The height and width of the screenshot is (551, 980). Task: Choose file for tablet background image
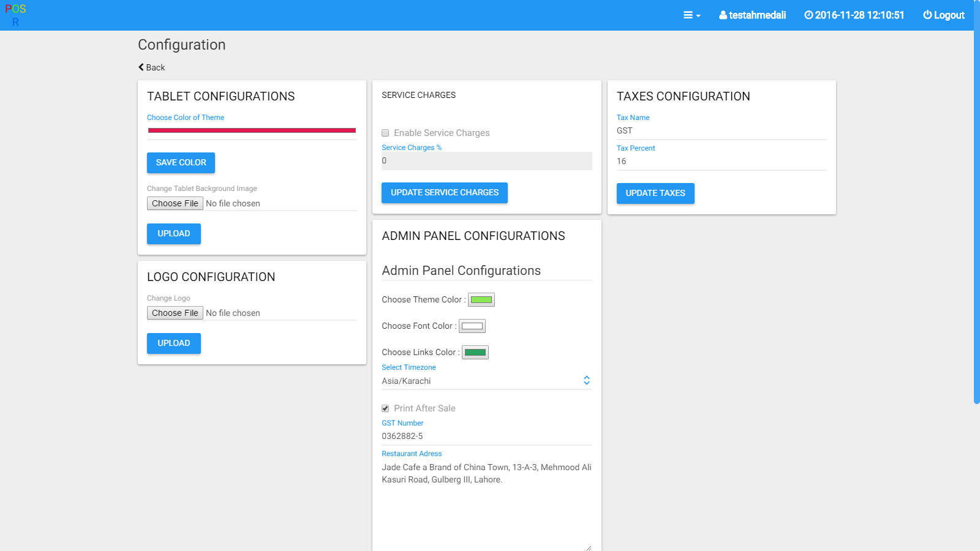coord(175,203)
